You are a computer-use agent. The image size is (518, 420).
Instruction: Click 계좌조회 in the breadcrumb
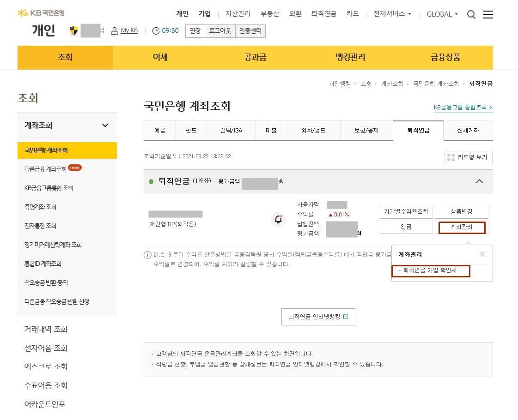pyautogui.click(x=392, y=84)
